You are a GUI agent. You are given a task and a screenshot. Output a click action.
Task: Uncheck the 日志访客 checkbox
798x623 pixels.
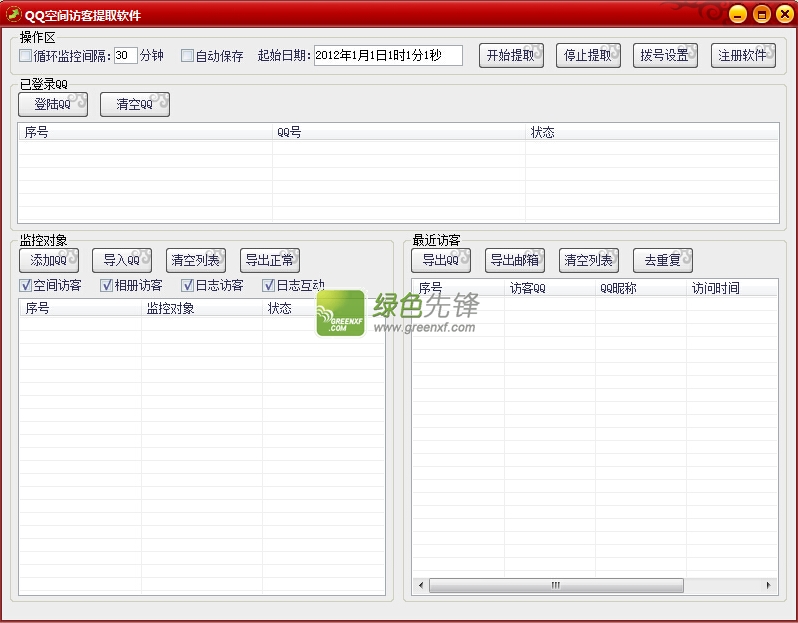point(188,286)
